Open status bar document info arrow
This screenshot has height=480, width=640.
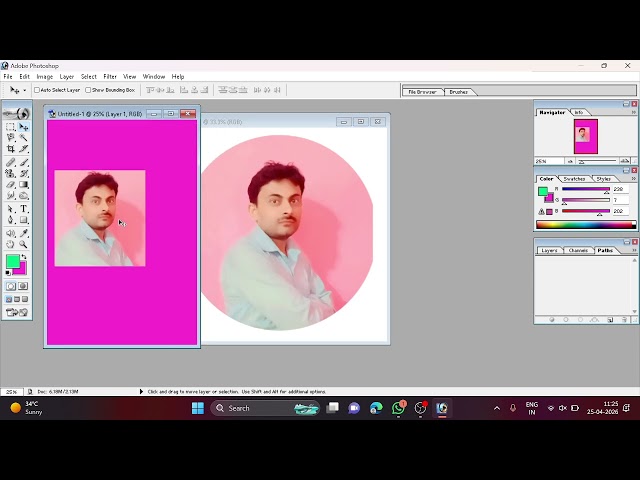[141, 391]
